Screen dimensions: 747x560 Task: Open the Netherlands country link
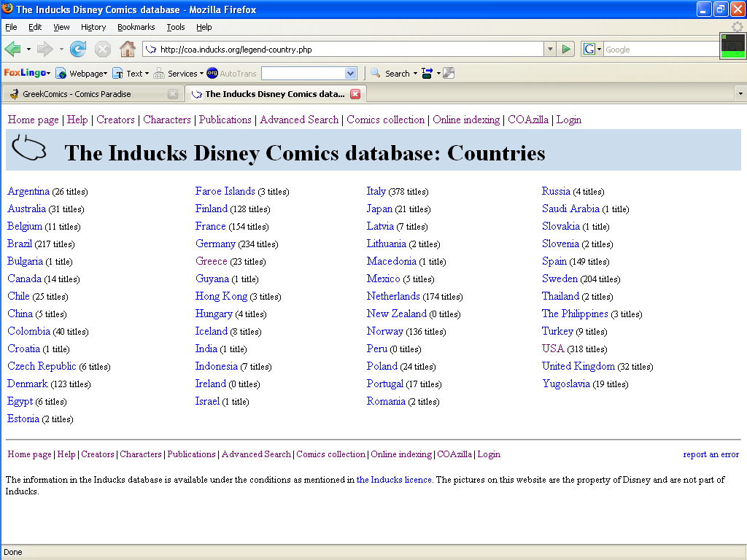click(x=393, y=296)
